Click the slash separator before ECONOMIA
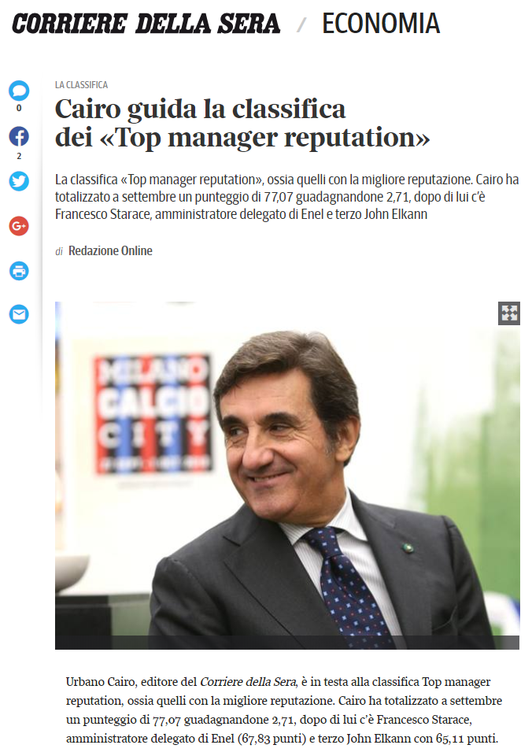This screenshot has height=756, width=532. 301,24
